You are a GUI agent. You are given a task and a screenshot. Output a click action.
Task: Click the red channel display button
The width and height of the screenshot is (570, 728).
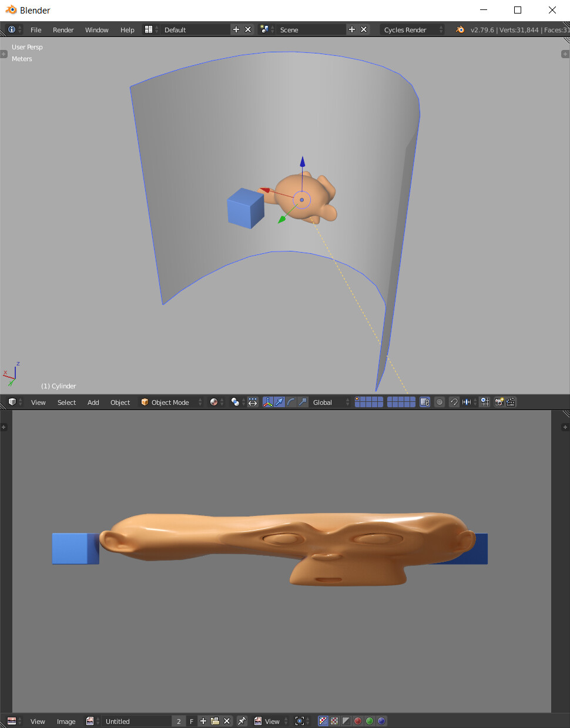click(357, 721)
